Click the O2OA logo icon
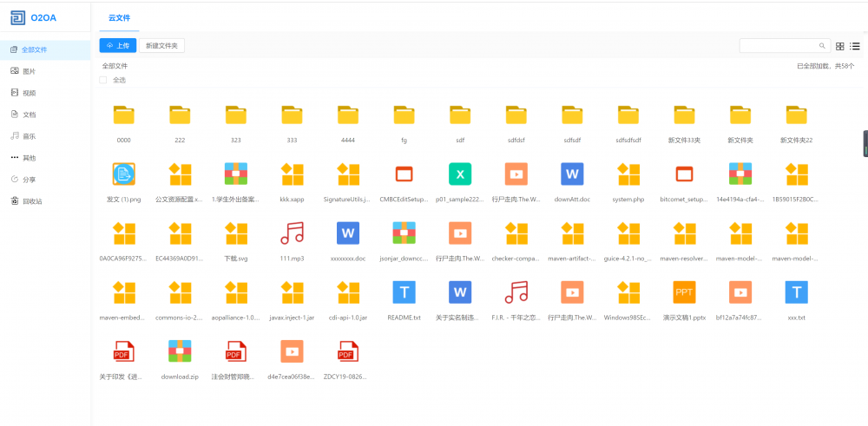 (17, 18)
